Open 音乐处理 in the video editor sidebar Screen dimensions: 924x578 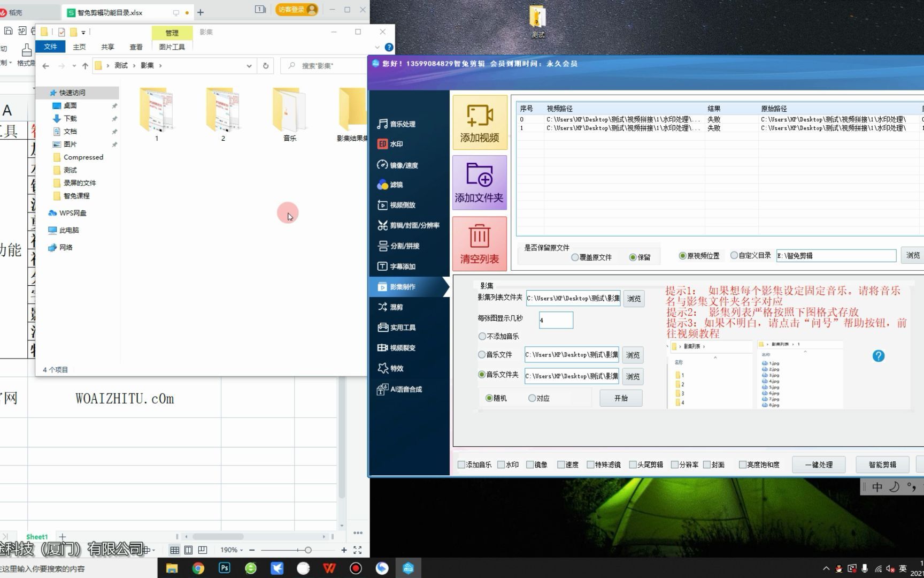396,124
